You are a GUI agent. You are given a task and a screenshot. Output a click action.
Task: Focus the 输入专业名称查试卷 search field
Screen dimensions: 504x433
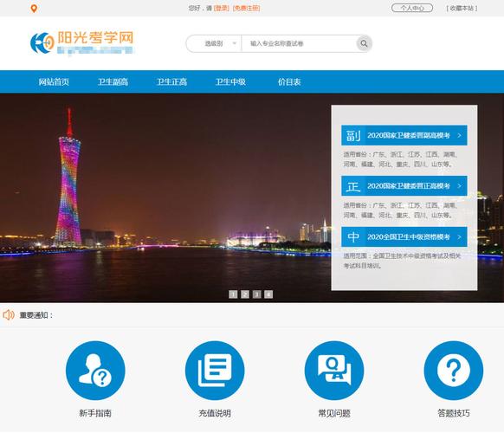(x=299, y=43)
